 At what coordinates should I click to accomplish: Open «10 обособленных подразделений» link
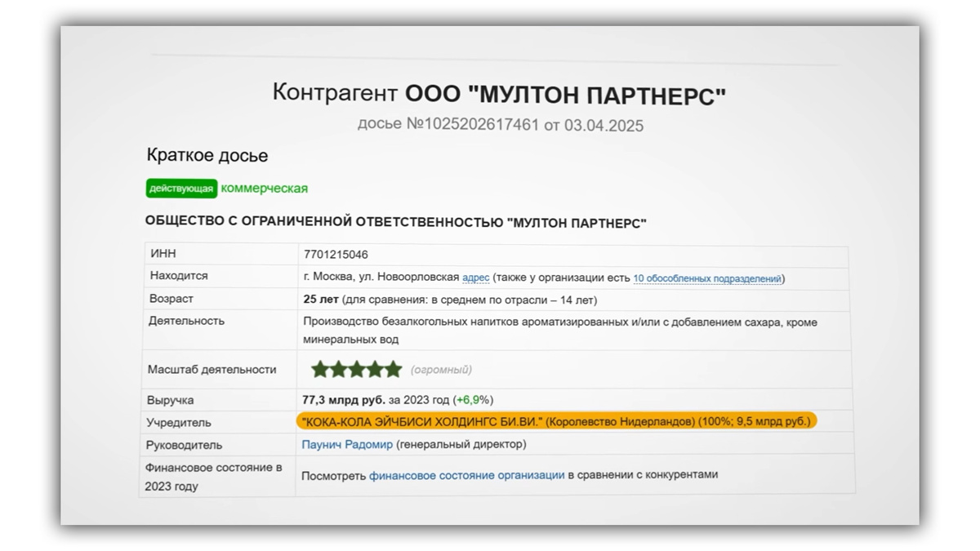pos(707,278)
